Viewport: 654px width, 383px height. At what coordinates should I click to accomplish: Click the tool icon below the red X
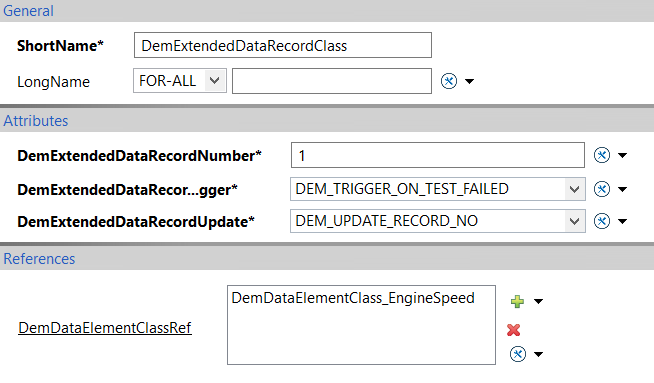coord(518,354)
